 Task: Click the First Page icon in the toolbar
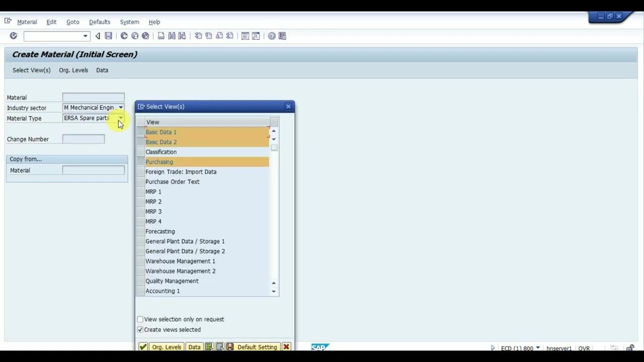(x=198, y=36)
